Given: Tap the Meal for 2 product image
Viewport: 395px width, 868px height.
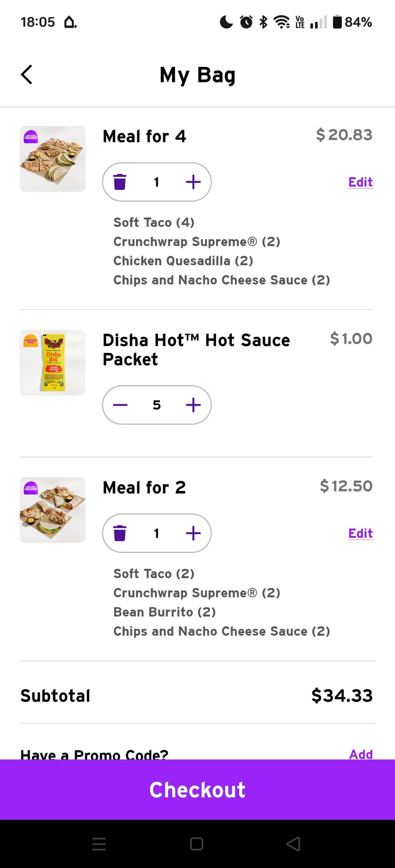Looking at the screenshot, I should point(53,510).
